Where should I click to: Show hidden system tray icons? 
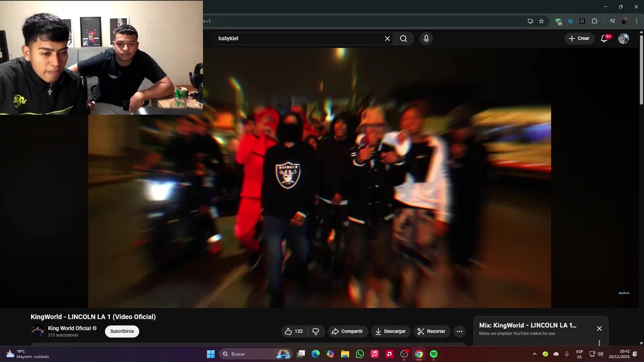pos(534,354)
